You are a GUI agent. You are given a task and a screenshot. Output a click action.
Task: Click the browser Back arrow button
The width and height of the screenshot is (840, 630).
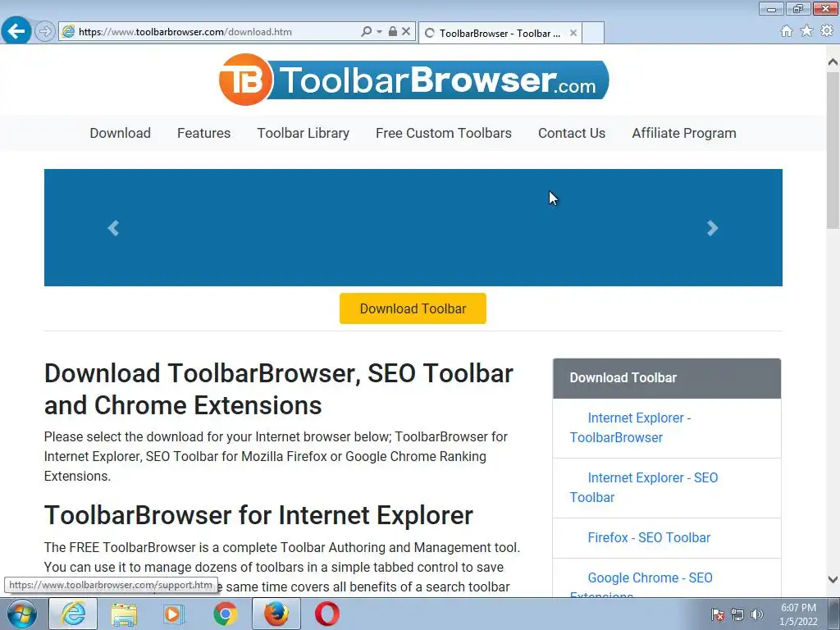pos(16,31)
